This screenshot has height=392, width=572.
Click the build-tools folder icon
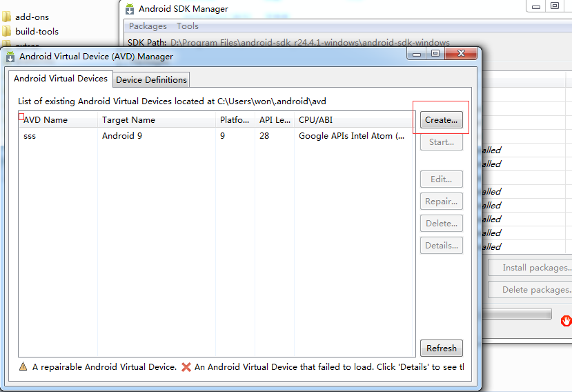point(7,31)
